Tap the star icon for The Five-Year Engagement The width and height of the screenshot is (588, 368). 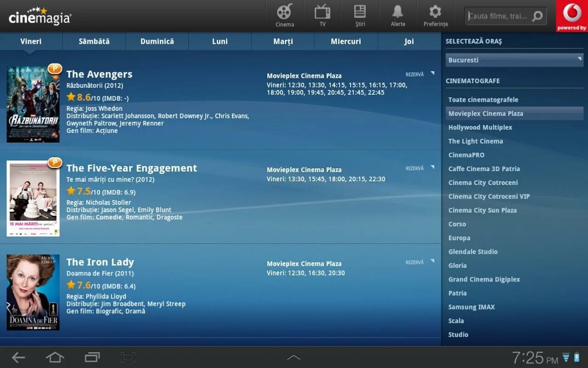(x=71, y=190)
